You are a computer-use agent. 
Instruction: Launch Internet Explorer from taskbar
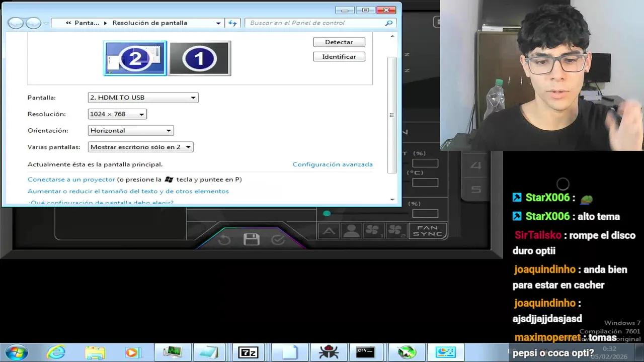point(56,352)
